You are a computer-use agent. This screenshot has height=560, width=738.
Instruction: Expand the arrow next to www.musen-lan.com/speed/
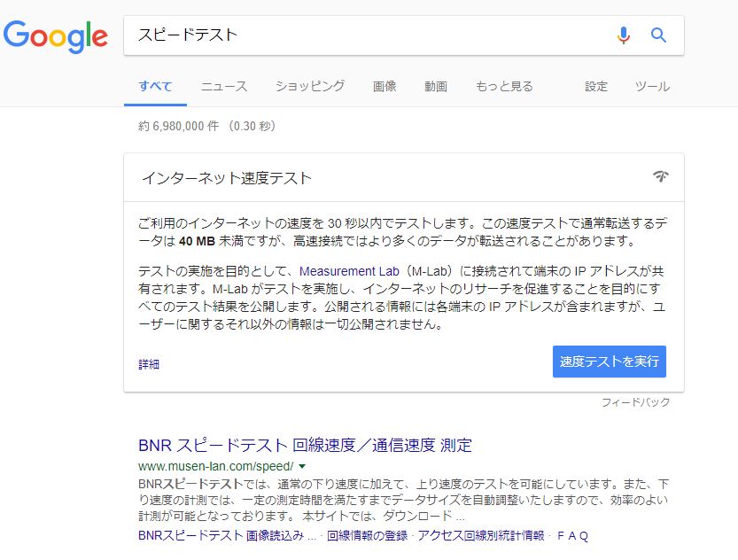(302, 466)
